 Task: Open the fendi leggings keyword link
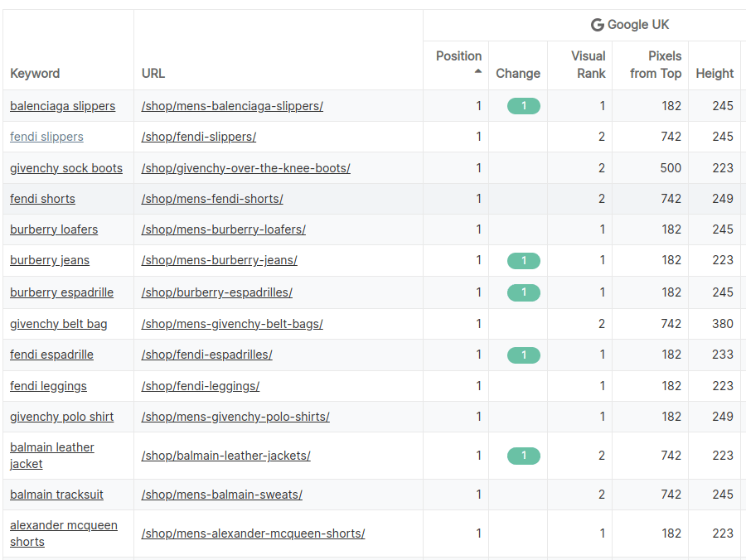click(x=48, y=386)
